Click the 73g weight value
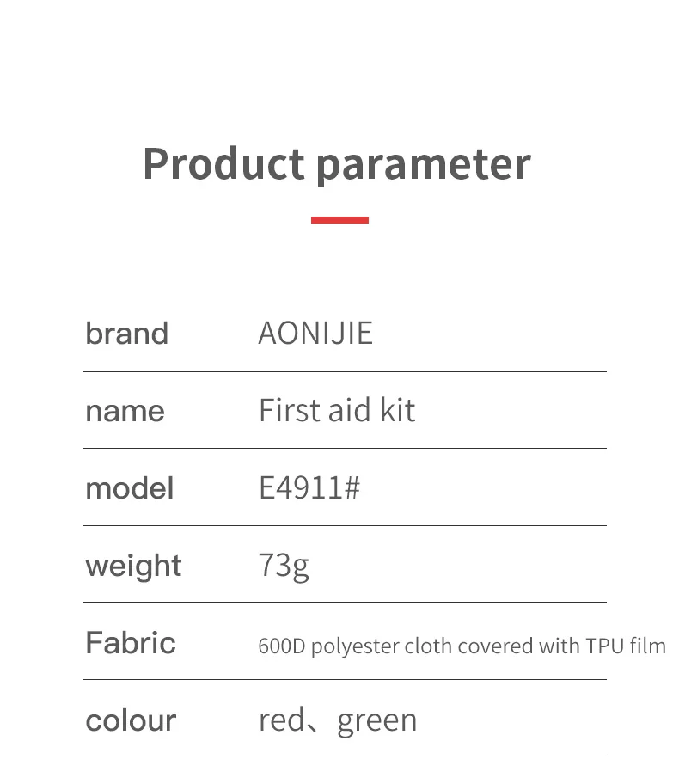 tap(284, 566)
